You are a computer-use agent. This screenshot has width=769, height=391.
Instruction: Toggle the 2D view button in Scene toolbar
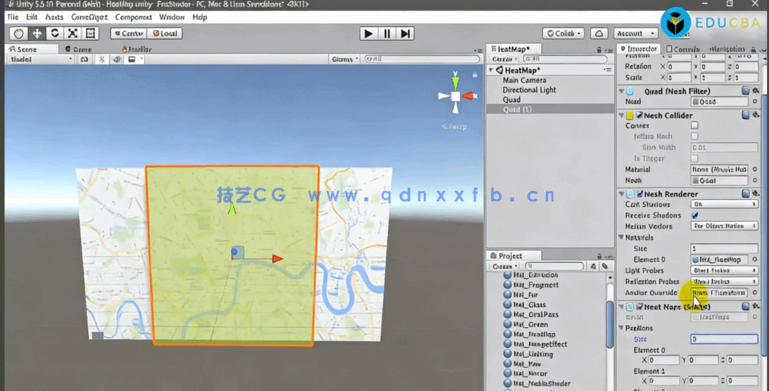coord(84,59)
